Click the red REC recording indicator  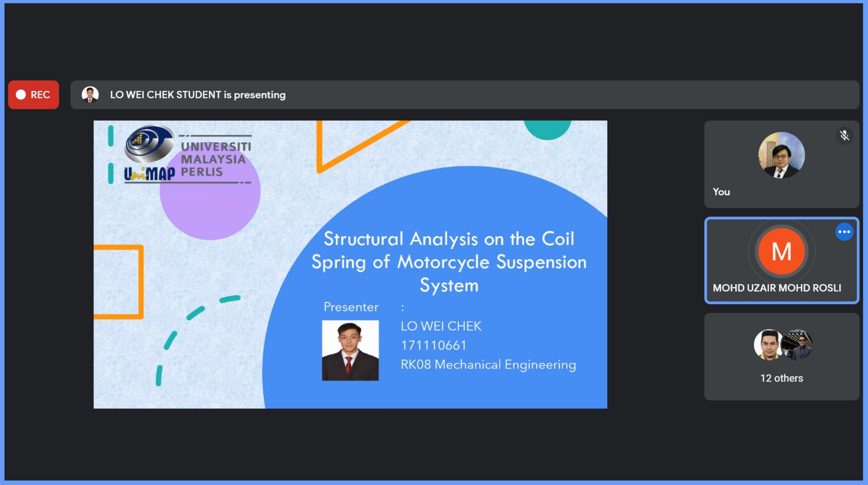tap(33, 95)
